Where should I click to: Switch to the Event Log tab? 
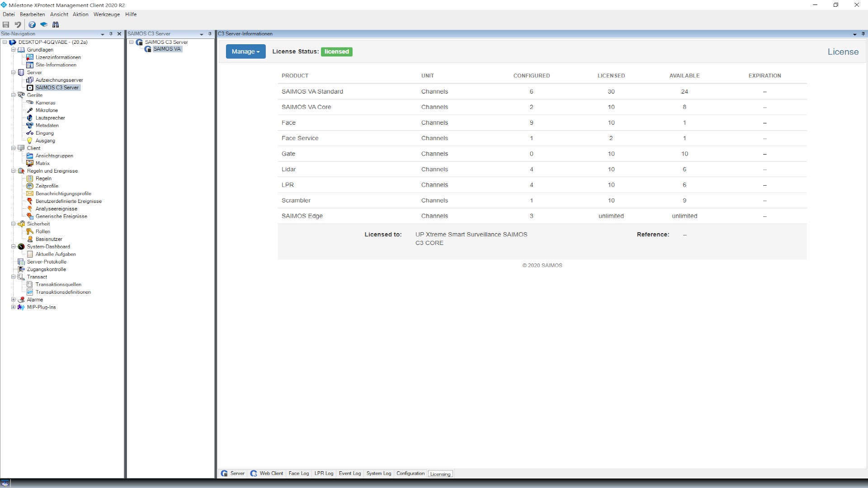[x=350, y=474]
